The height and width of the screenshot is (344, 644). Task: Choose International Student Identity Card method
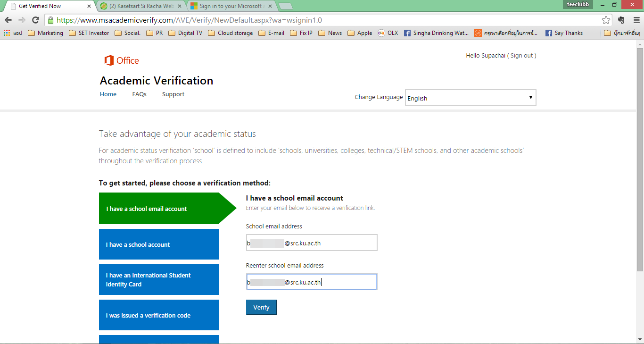[x=159, y=280]
